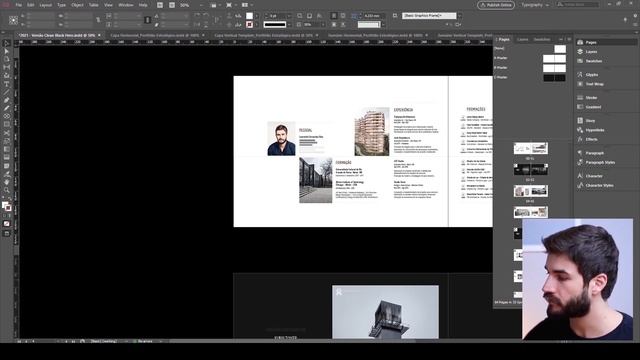Select the Direct Selection tool
The image size is (640, 360).
(x=6, y=51)
